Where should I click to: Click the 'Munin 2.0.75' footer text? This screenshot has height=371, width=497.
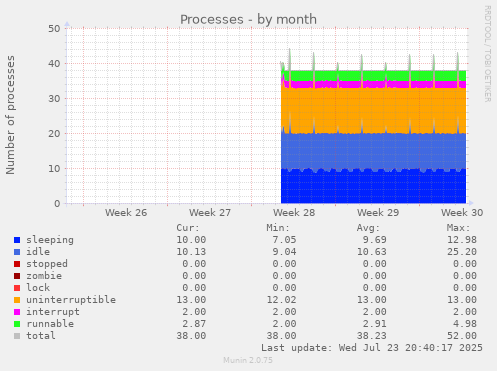coord(248,360)
